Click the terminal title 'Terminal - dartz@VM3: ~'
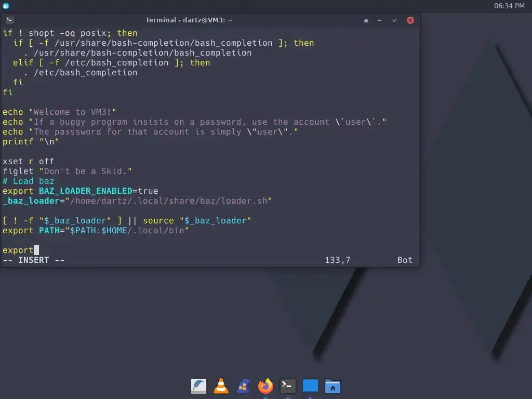This screenshot has width=532, height=399. [x=189, y=20]
